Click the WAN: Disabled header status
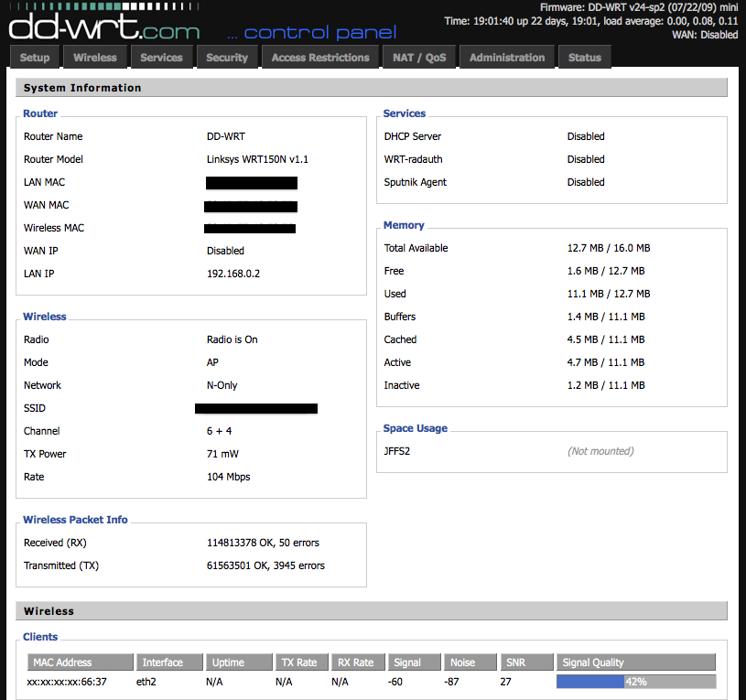The width and height of the screenshot is (746, 700). (x=705, y=35)
